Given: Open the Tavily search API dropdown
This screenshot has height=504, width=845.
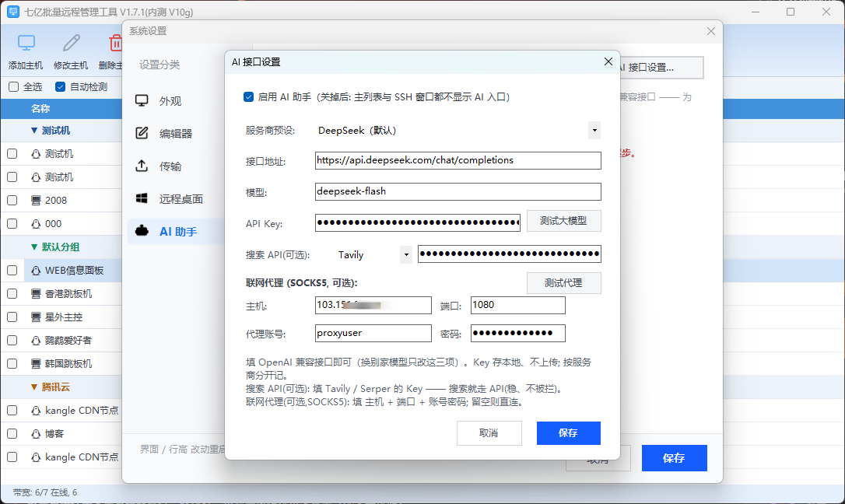Looking at the screenshot, I should 406,254.
